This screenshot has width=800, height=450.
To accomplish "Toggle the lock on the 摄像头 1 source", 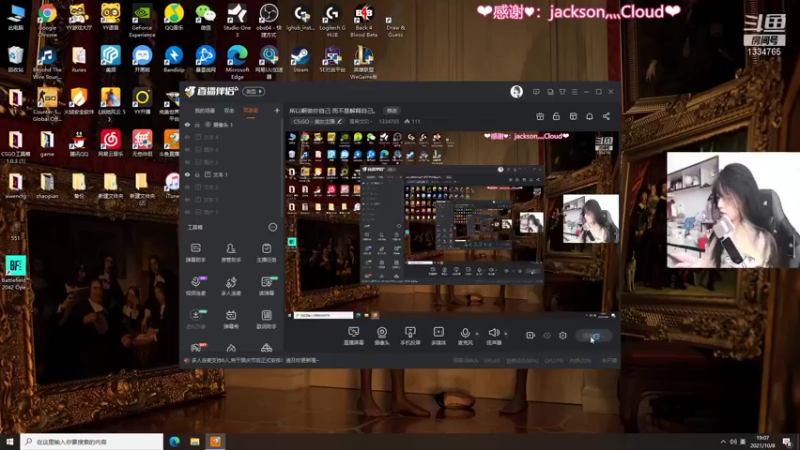I will (197, 124).
